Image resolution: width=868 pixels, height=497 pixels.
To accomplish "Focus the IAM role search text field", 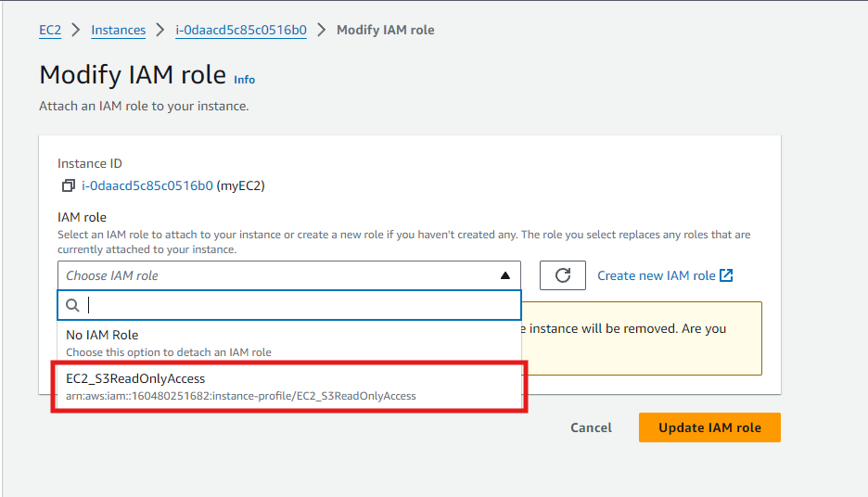I will 297,304.
